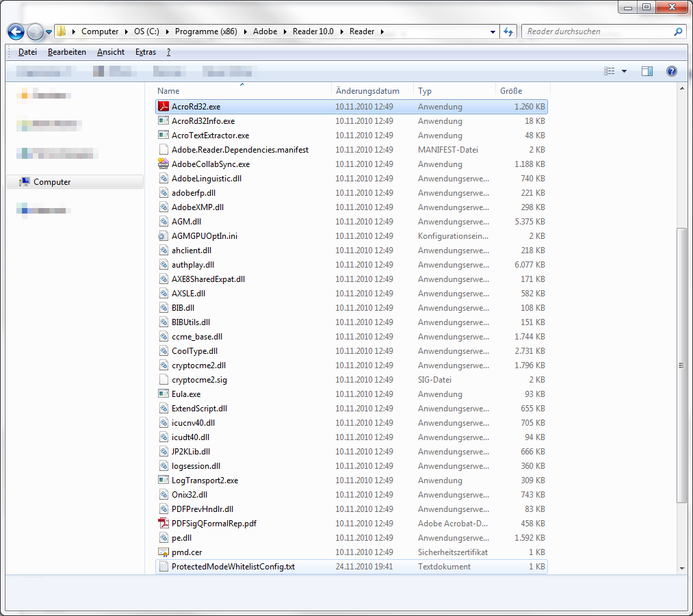Click the AcroRd32Info.exe file icon
Screen dimensions: 693x616
point(164,120)
